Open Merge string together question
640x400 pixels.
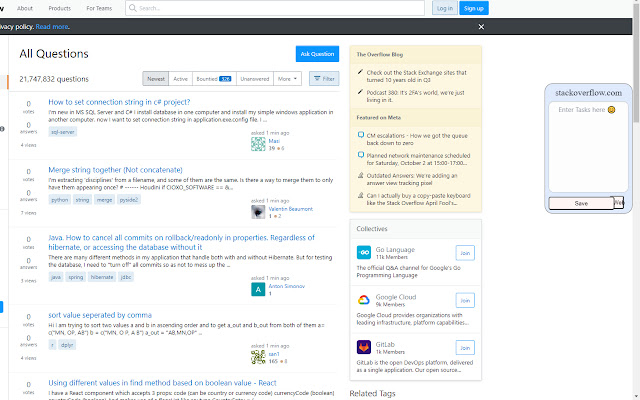coord(116,170)
